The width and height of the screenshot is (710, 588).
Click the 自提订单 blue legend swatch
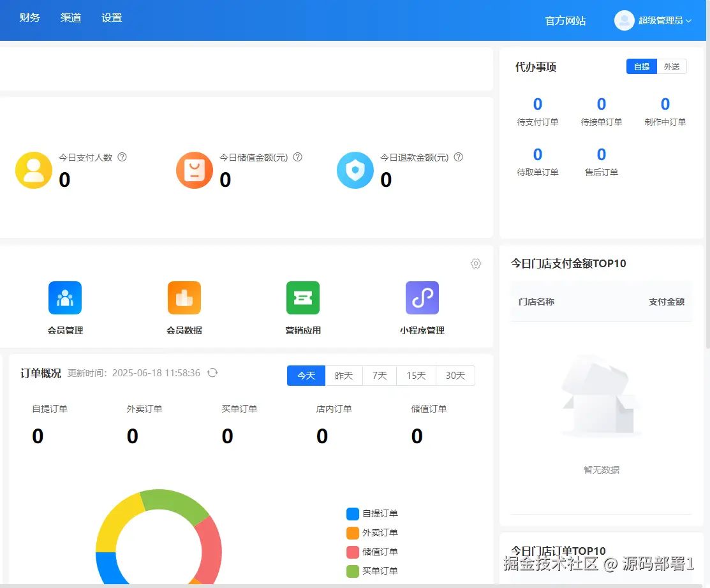pyautogui.click(x=351, y=513)
